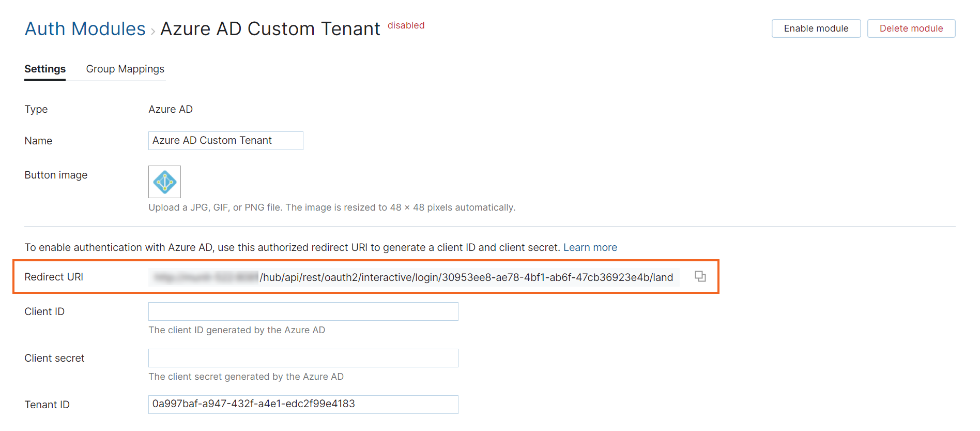This screenshot has width=980, height=431.
Task: Click the Azure AD button image thumbnail
Action: pyautogui.click(x=164, y=182)
